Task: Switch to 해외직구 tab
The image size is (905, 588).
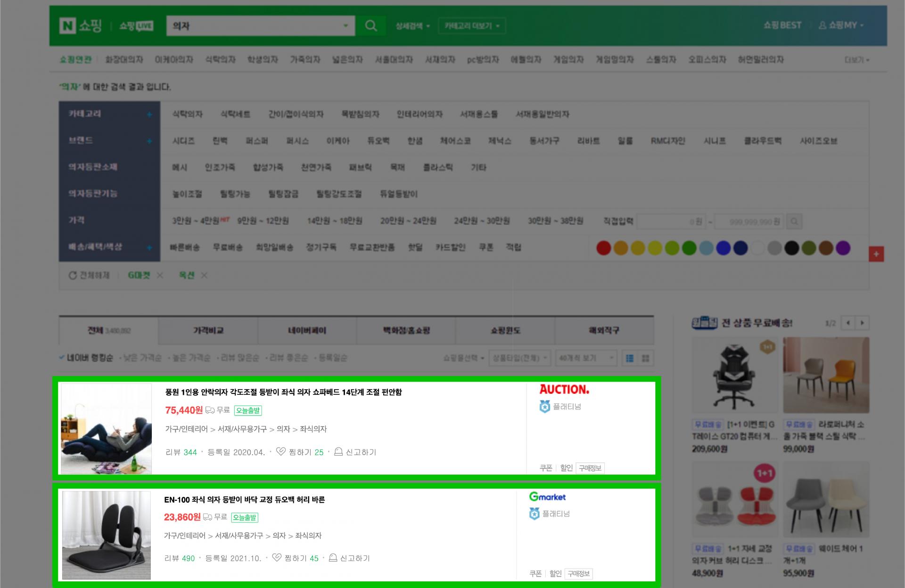Action: pos(604,331)
